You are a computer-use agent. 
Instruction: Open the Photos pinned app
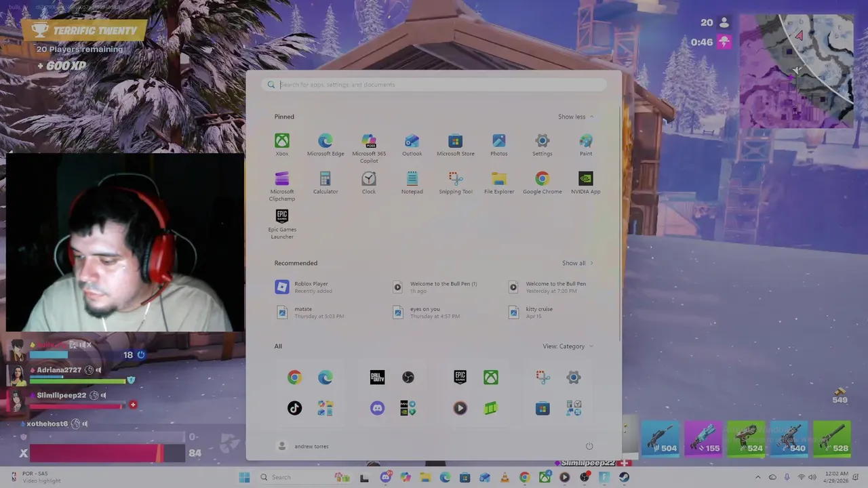[498, 145]
